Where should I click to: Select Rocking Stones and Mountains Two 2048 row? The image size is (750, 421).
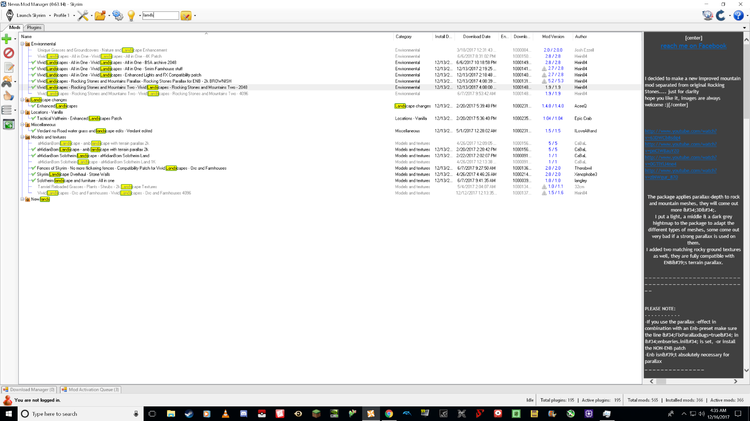(x=330, y=88)
